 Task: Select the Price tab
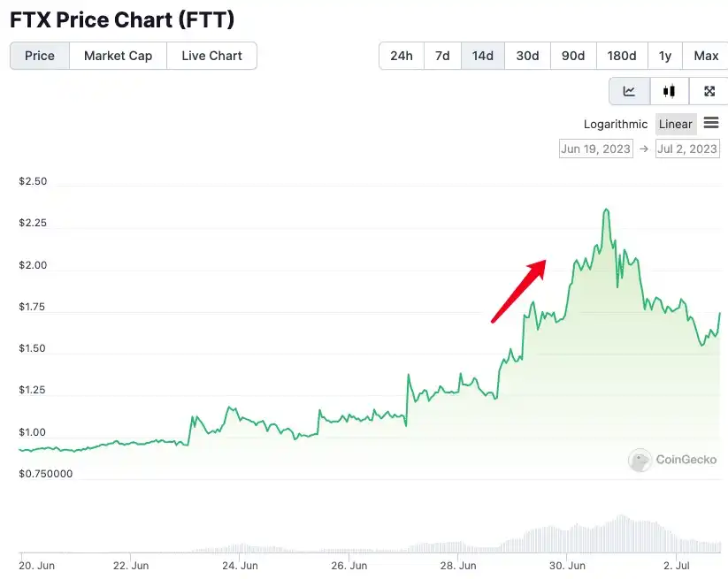39,55
